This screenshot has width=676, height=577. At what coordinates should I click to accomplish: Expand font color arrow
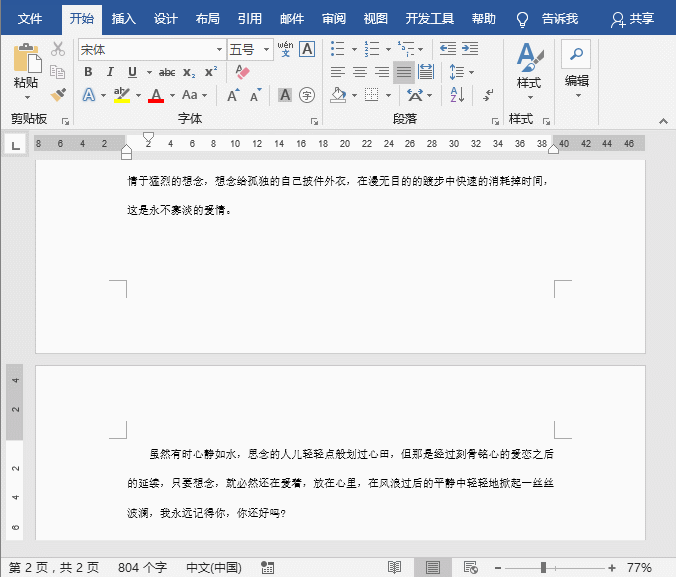pyautogui.click(x=172, y=95)
